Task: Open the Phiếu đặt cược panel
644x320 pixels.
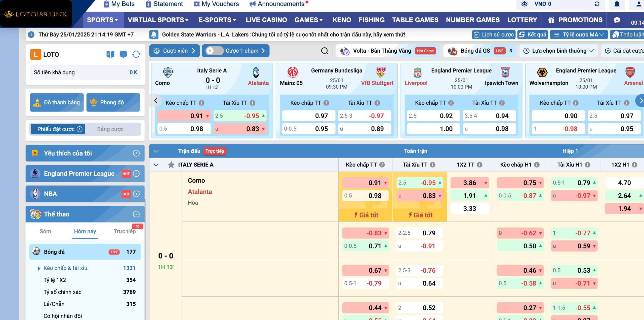Action: point(58,129)
